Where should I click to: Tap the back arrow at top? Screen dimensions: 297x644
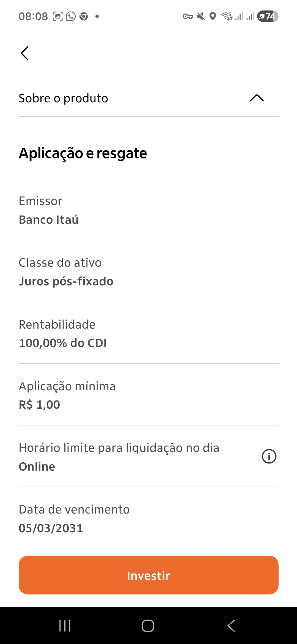(x=25, y=53)
